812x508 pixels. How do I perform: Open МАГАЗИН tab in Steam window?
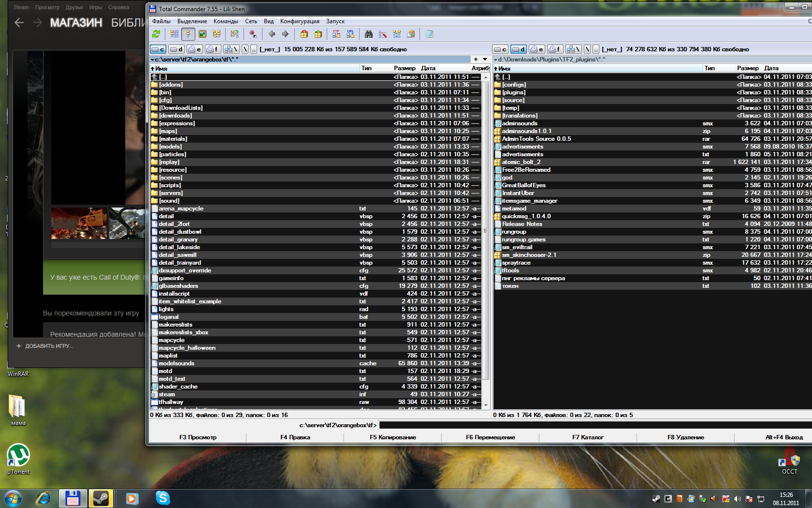click(76, 23)
